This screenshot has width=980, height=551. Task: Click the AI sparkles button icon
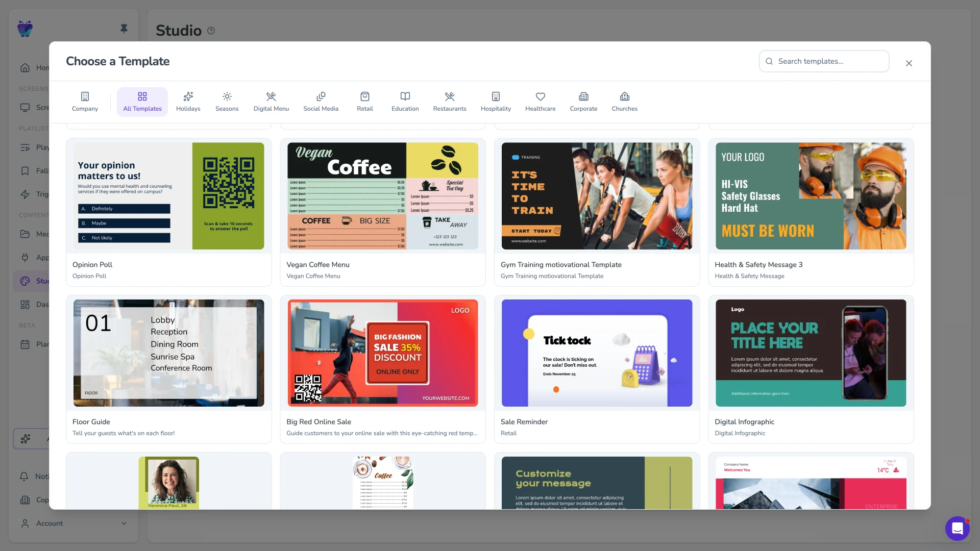[x=26, y=439]
